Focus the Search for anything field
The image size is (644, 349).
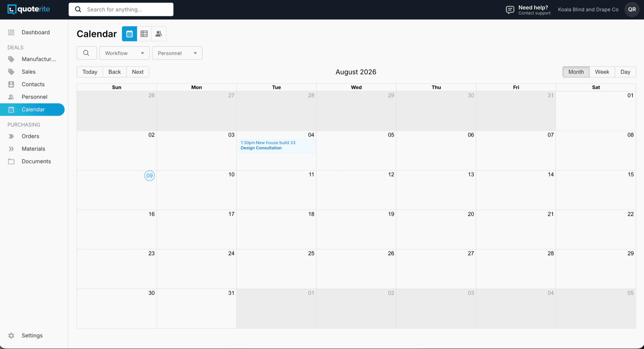(121, 9)
